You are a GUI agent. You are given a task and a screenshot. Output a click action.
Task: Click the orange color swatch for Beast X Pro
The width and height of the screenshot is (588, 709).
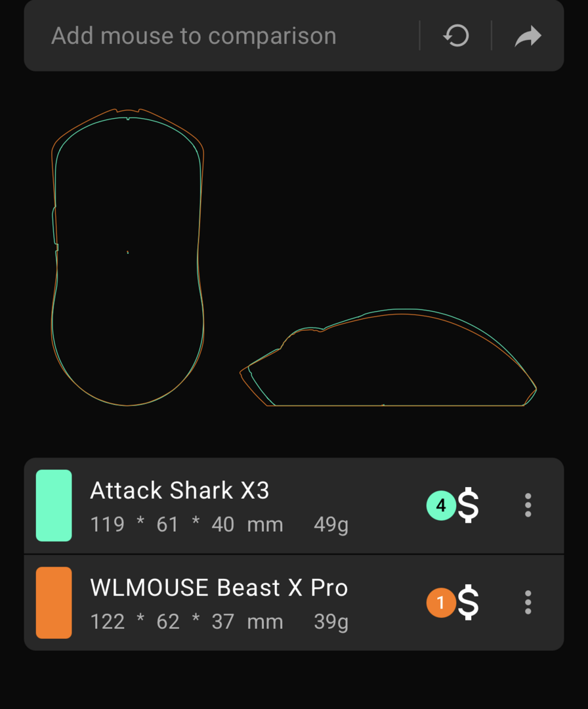[54, 602]
